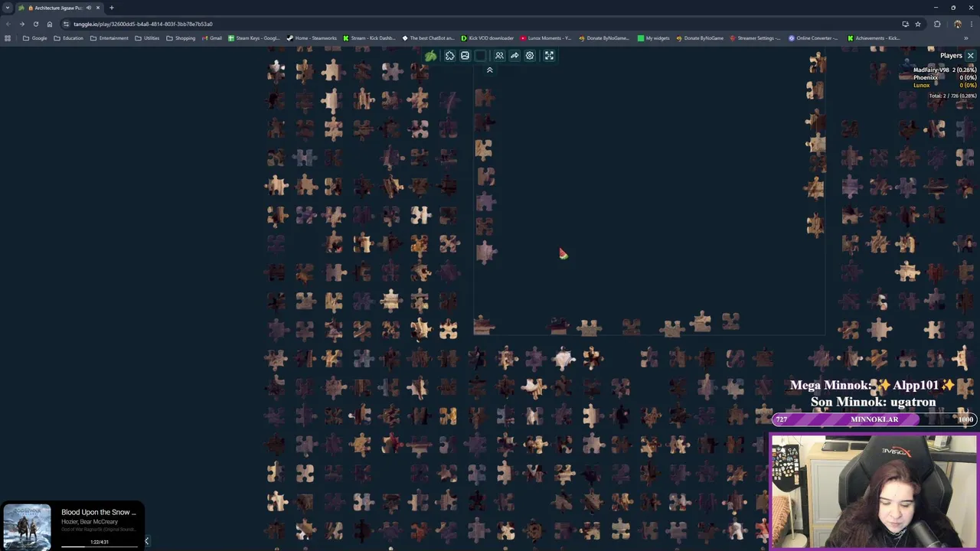The height and width of the screenshot is (551, 980).
Task: Go back in browser history
Action: (x=8, y=24)
